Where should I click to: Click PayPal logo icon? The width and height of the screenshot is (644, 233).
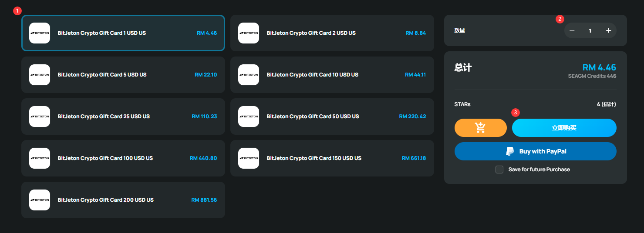[510, 151]
